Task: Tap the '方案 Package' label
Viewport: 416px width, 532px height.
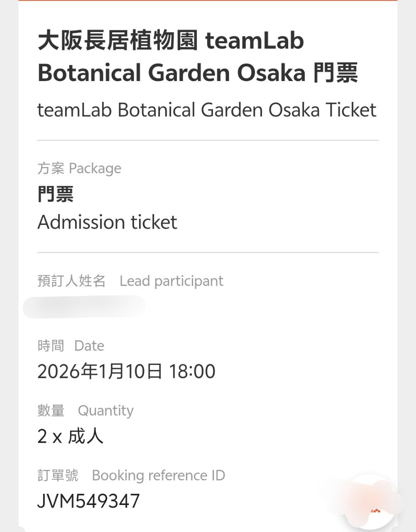Action: click(x=79, y=168)
